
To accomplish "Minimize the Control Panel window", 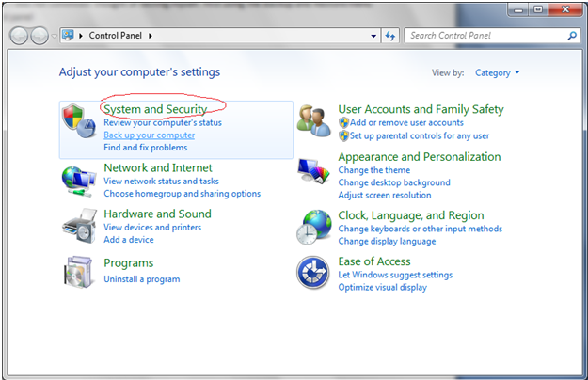I will [518, 9].
